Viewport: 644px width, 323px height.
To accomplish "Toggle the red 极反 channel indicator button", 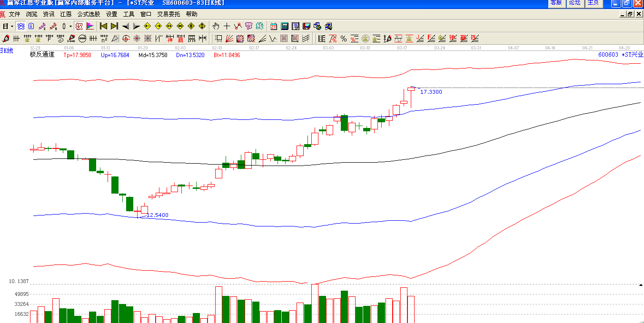I will (79, 26).
